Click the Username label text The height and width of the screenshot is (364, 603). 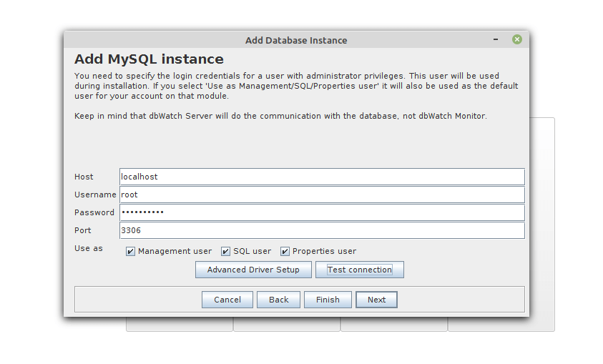pyautogui.click(x=95, y=195)
